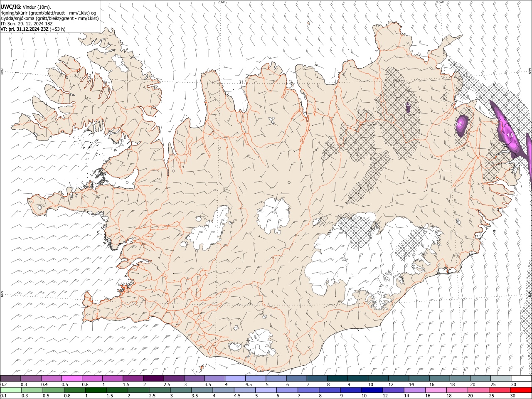Click the lavender 4 swatch in top legend row
Viewport: 532px width, 399px height.
pyautogui.click(x=235, y=379)
